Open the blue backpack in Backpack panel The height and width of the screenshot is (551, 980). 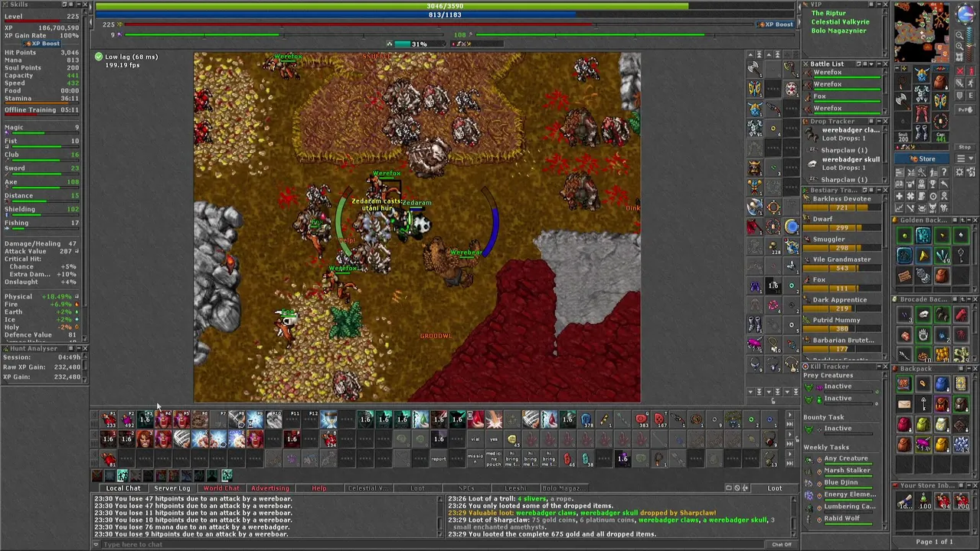coord(942,383)
